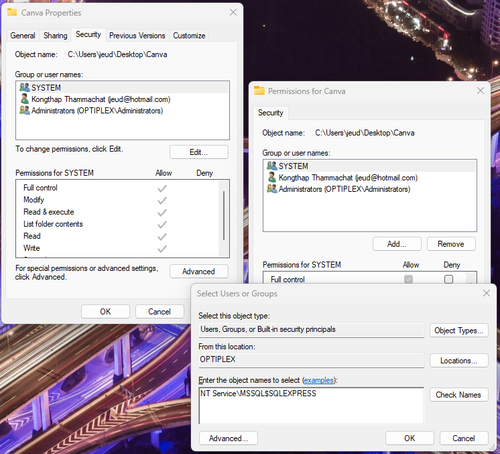Select Kongthap Thammachat in Canva Properties list
The image size is (500, 454).
(122, 99)
